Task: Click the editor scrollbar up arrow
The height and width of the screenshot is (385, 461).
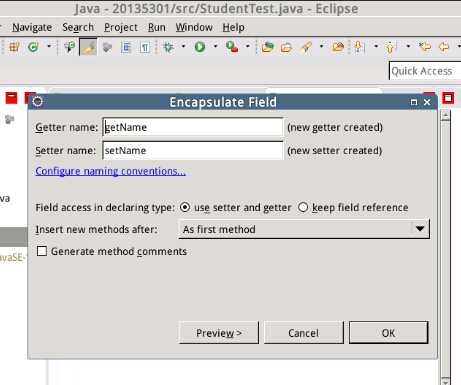Action: (445, 116)
